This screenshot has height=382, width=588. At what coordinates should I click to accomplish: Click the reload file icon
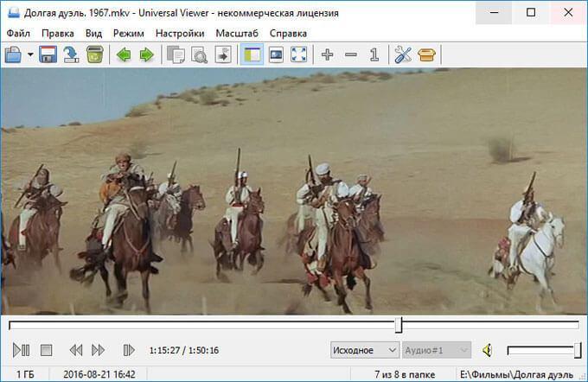tap(71, 54)
